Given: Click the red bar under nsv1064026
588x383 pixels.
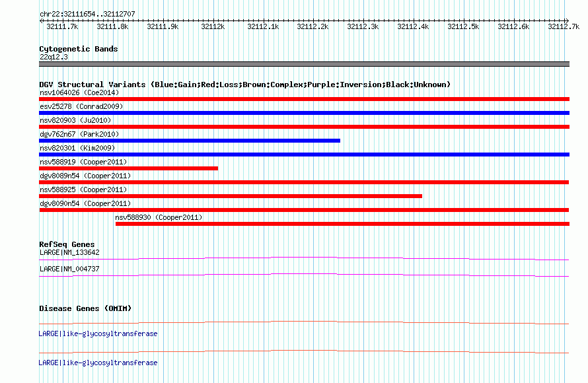Looking at the screenshot, I should tap(304, 99).
